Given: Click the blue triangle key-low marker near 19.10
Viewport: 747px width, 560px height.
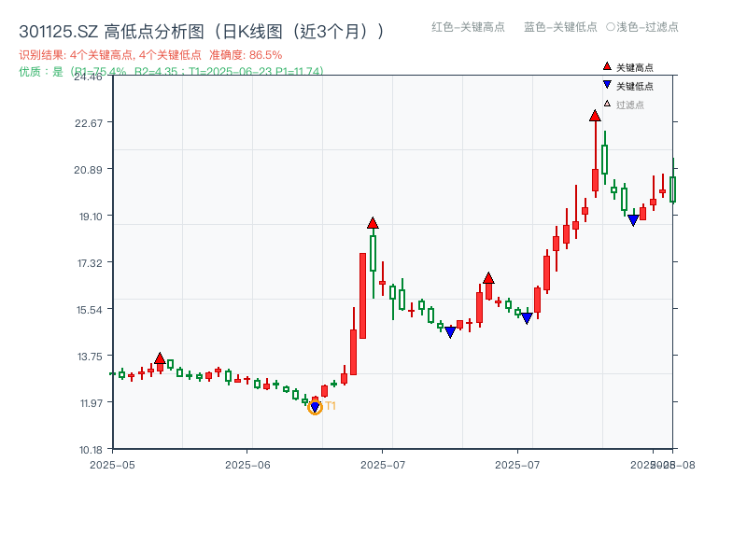Looking at the screenshot, I should (633, 218).
